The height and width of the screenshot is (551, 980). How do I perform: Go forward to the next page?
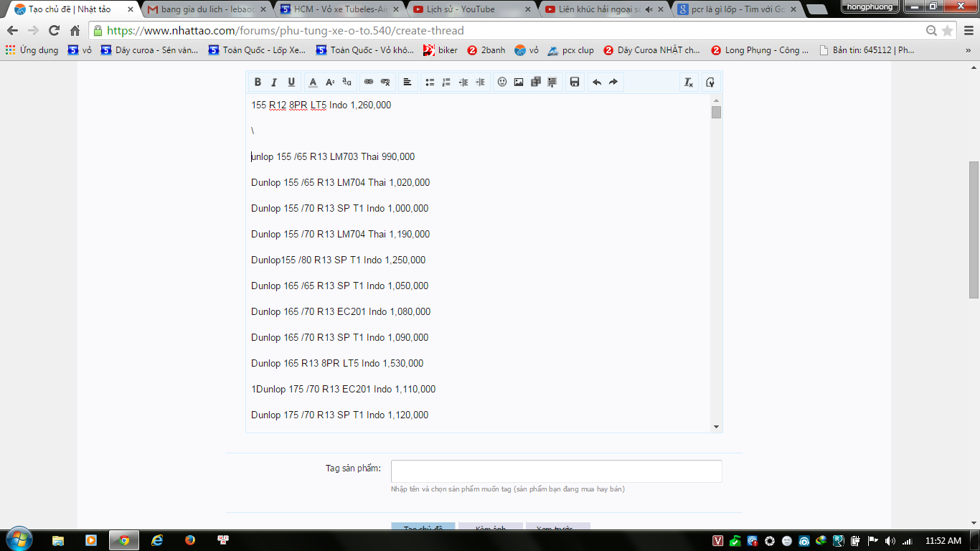tap(33, 31)
